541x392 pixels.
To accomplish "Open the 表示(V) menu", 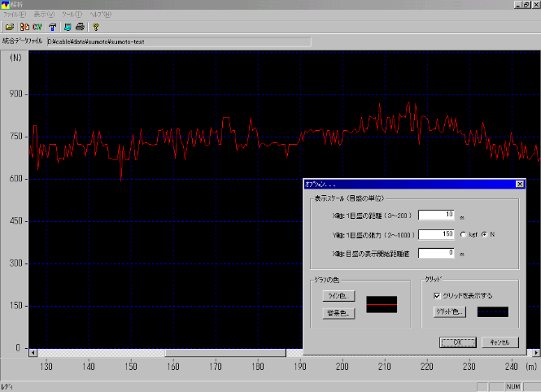I will (44, 15).
